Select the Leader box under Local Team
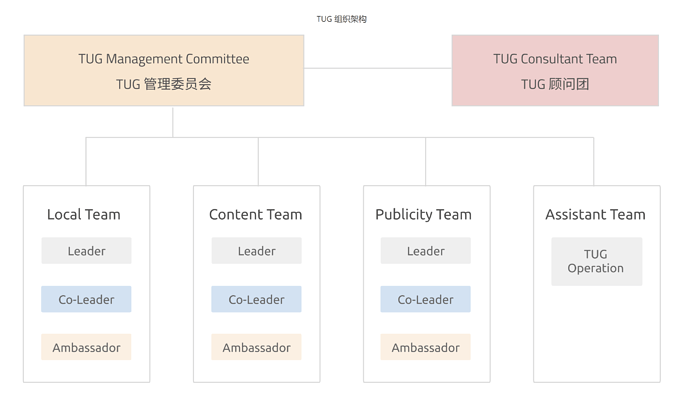The width and height of the screenshot is (690, 405). (x=86, y=251)
